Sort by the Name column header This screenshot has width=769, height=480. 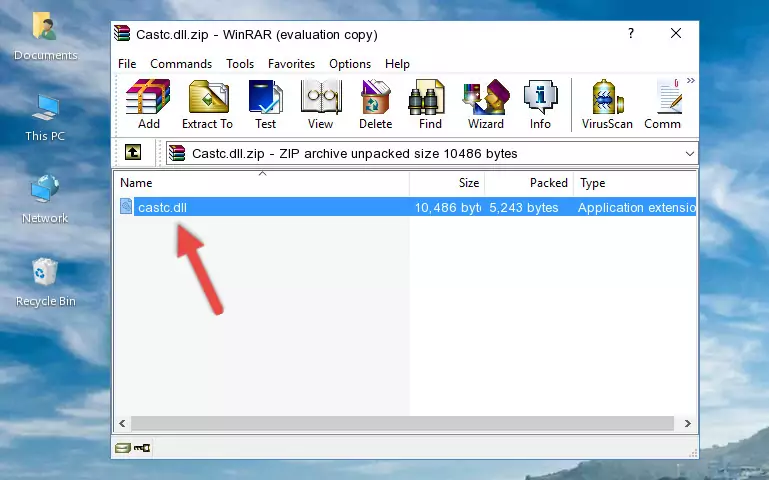tap(262, 183)
